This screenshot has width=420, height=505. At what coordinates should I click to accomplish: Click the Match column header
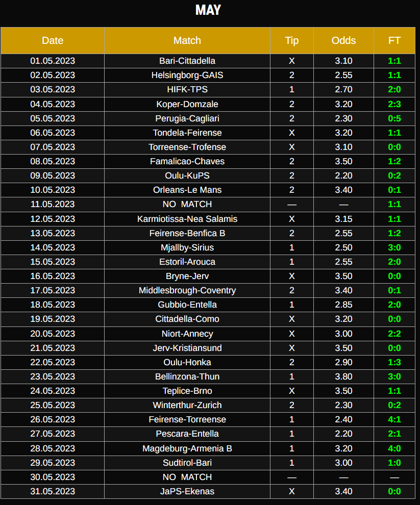(187, 41)
